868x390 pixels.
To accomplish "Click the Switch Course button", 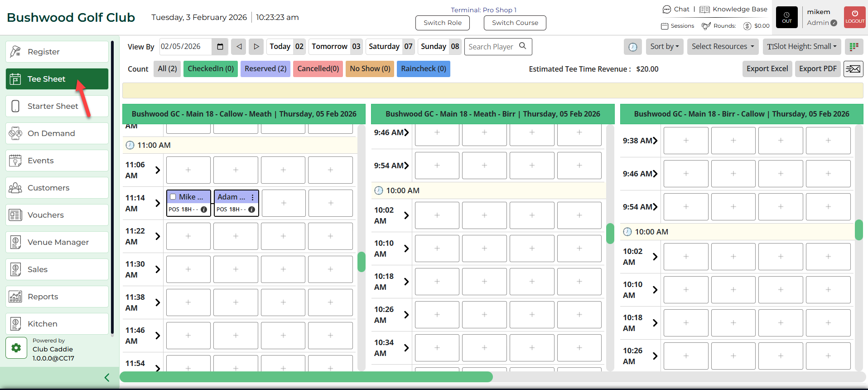I will point(515,23).
